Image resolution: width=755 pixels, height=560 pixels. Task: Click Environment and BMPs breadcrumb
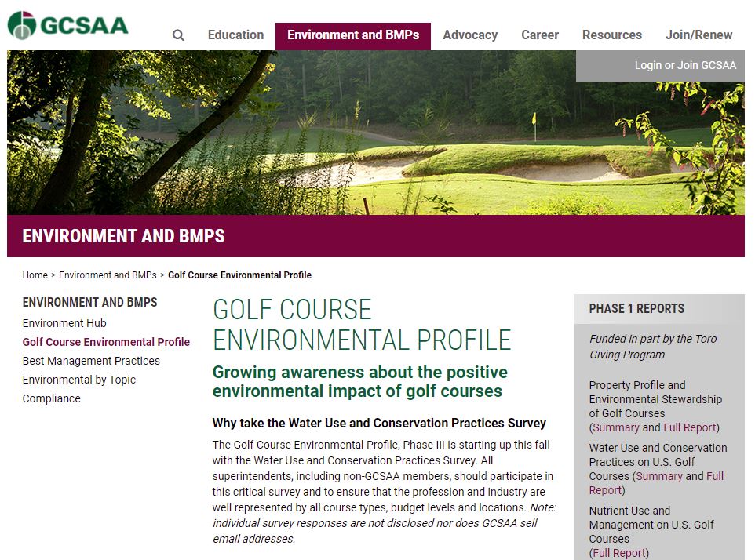[108, 275]
